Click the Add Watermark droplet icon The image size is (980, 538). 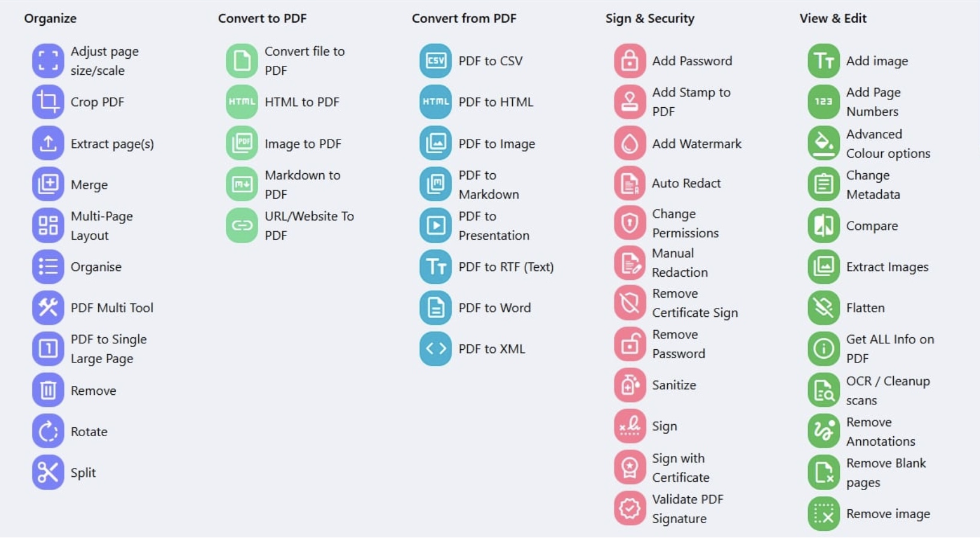coord(630,143)
